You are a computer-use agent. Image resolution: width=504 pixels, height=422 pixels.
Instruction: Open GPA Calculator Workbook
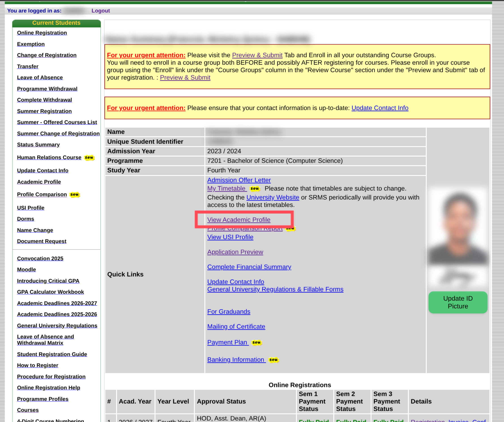pyautogui.click(x=50, y=292)
